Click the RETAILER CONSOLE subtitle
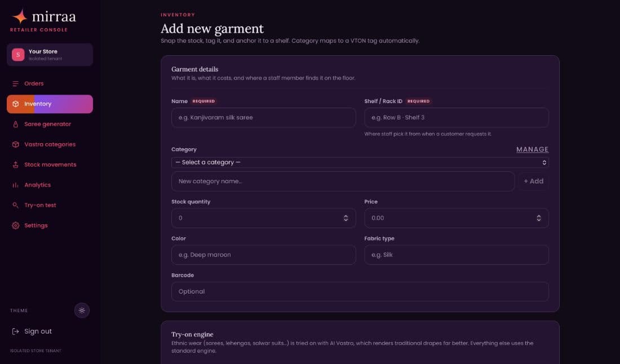Screen dimensions: 620x364 click(x=39, y=30)
